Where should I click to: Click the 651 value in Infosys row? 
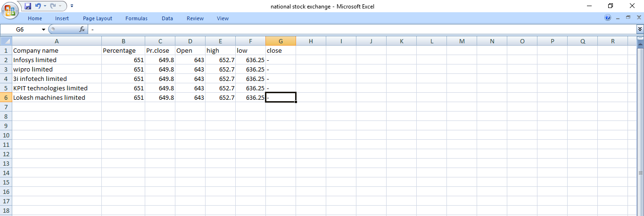pos(124,60)
